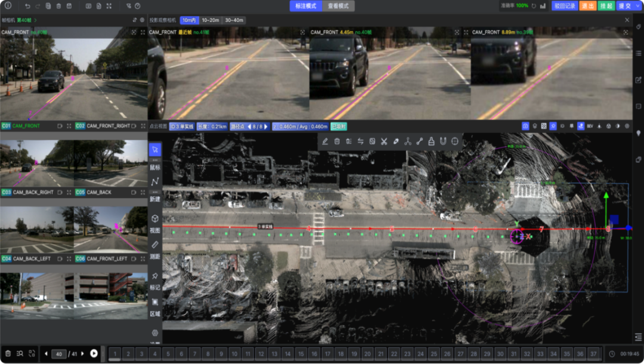Open the 视图 cube view tool
The width and height of the screenshot is (644, 364).
tap(155, 222)
